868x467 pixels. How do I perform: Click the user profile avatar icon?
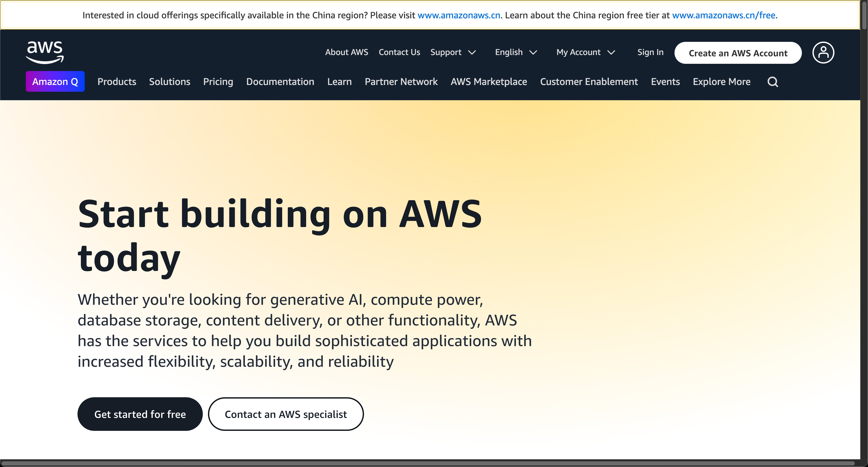[x=823, y=52]
